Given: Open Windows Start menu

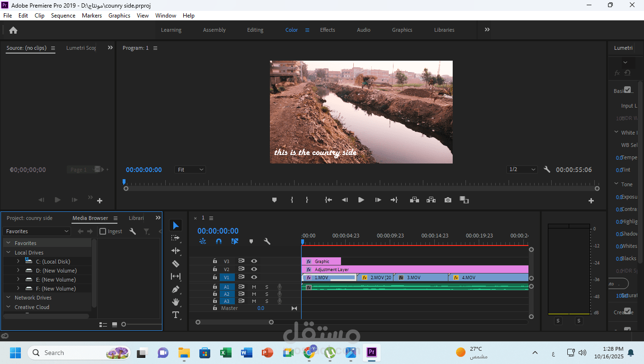Looking at the screenshot, I should tap(16, 353).
